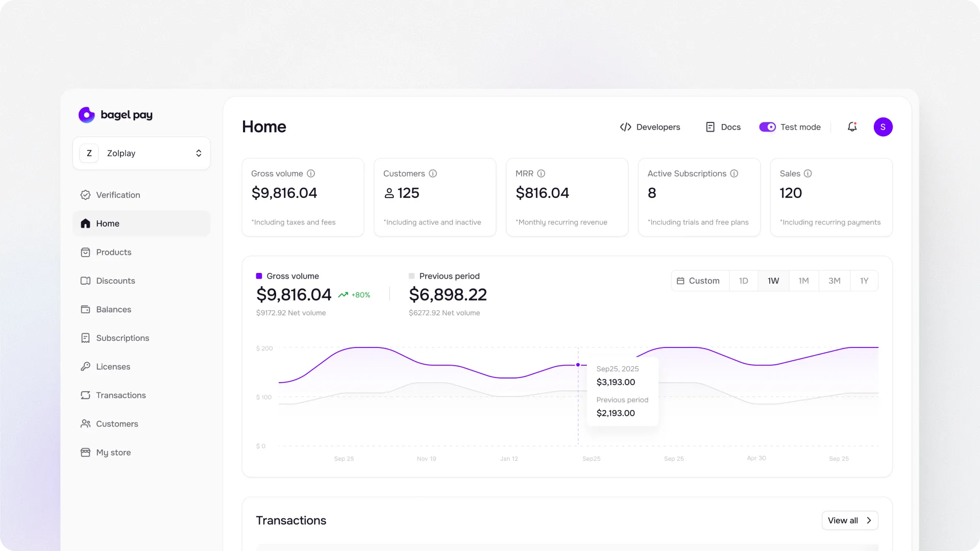Click the Discounts coupon icon

(85, 281)
